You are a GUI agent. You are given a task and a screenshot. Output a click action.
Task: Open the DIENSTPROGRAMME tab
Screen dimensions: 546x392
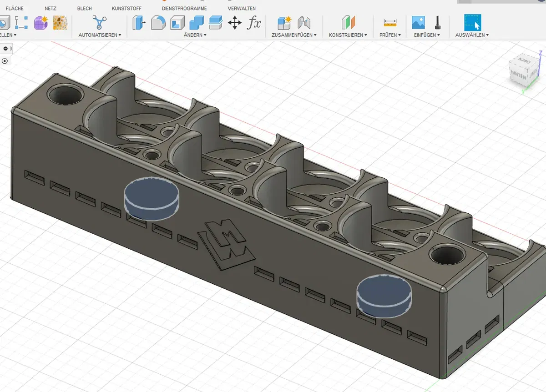pyautogui.click(x=184, y=9)
